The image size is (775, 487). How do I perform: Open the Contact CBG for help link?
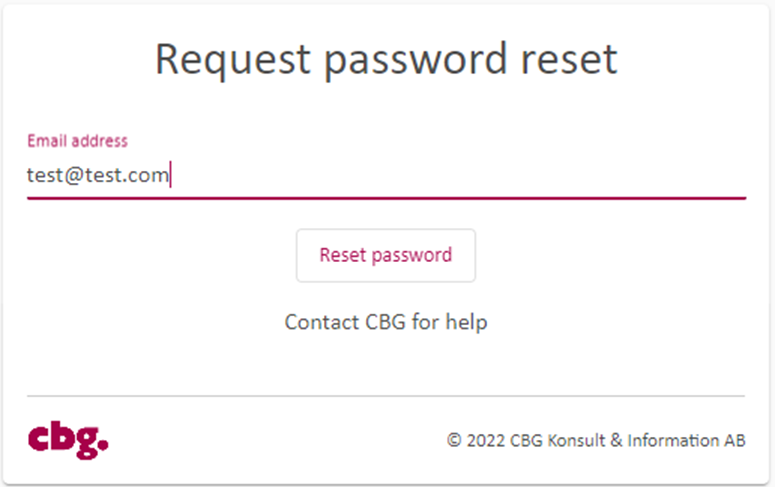[386, 322]
